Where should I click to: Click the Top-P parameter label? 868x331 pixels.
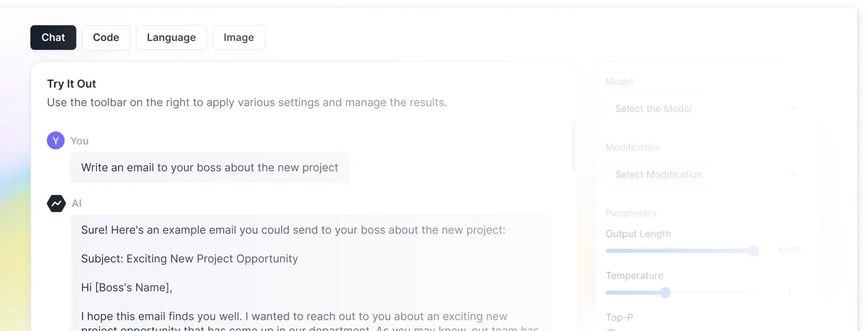point(619,318)
